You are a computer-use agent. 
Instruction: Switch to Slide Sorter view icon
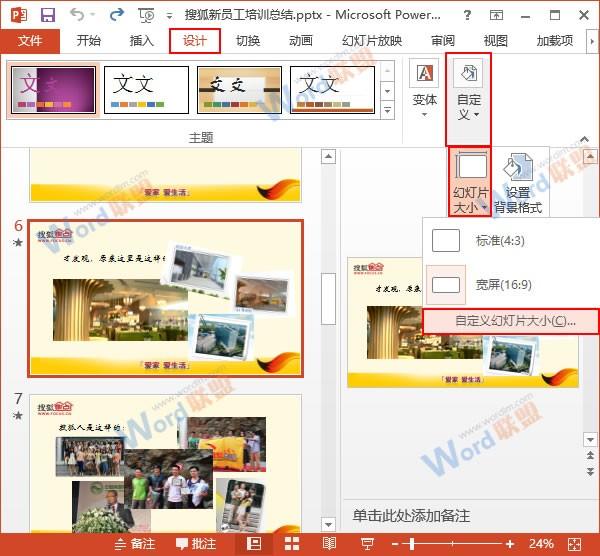pyautogui.click(x=291, y=543)
